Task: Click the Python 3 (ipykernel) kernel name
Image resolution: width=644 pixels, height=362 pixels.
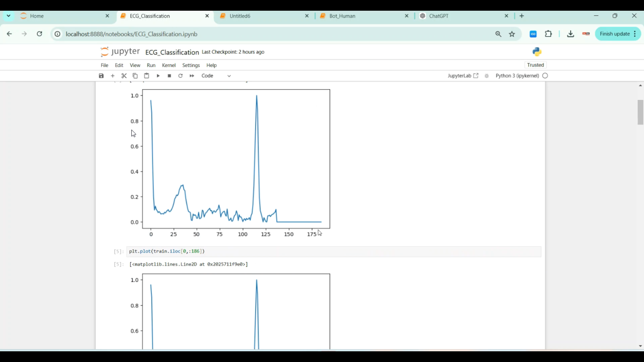Action: click(x=517, y=76)
